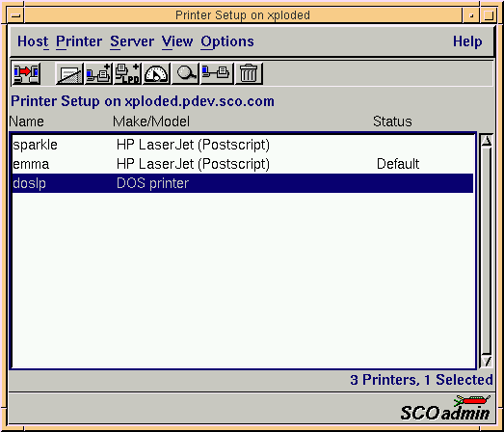504x432 pixels.
Task: Open the Printer menu
Action: point(79,41)
